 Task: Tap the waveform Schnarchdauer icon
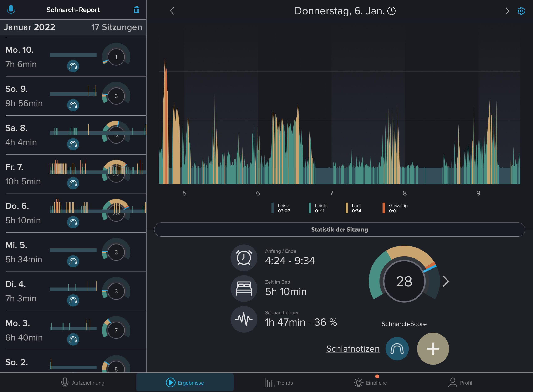click(244, 319)
